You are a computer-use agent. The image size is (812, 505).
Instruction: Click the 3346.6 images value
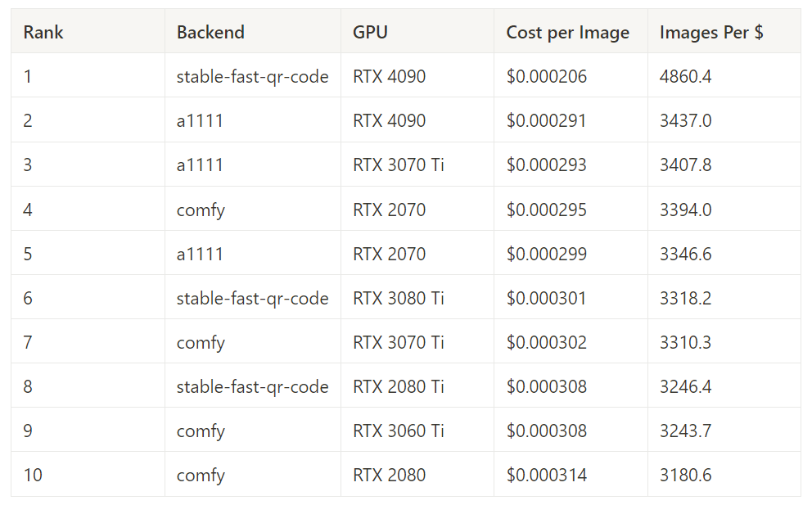[685, 254]
